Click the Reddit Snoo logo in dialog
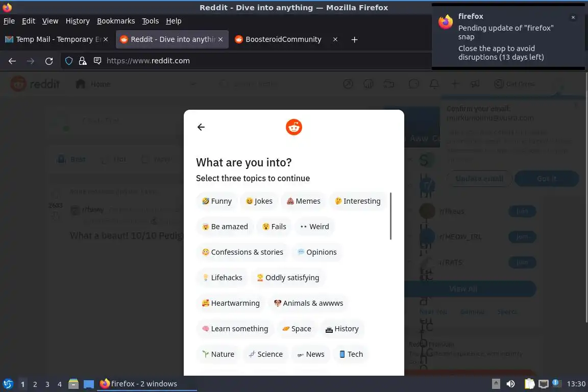Image resolution: width=588 pixels, height=392 pixels. (x=294, y=127)
